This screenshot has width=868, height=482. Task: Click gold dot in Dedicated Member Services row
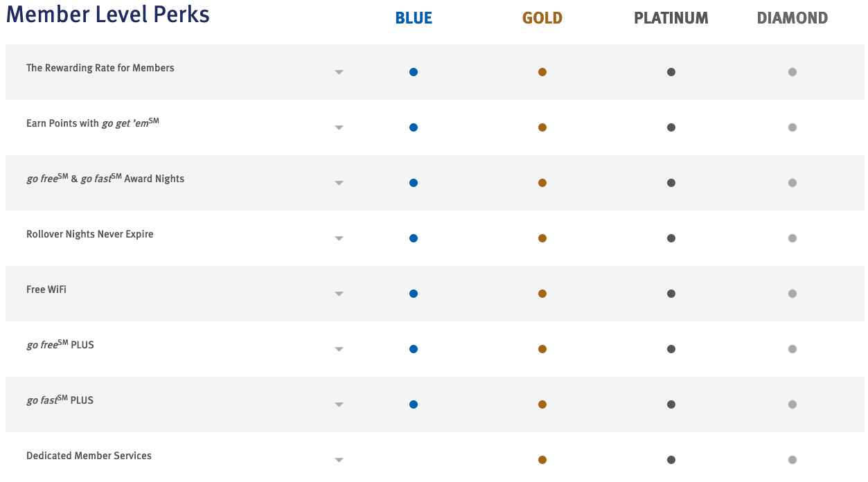542,460
